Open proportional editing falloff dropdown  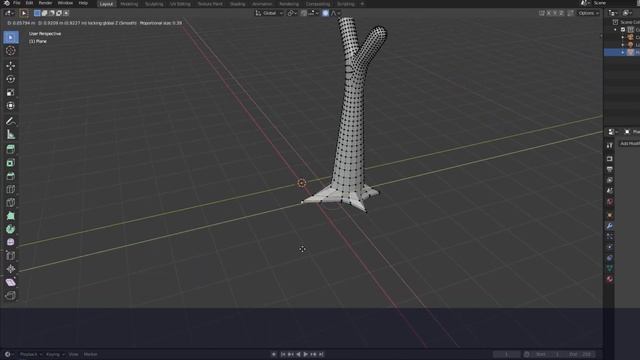click(x=336, y=13)
